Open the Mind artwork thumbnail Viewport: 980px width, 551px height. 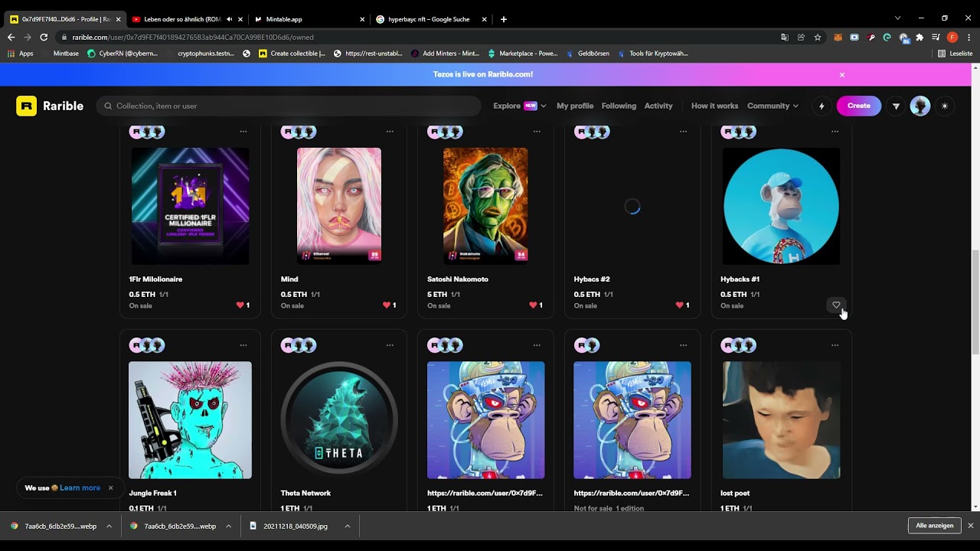coord(339,206)
